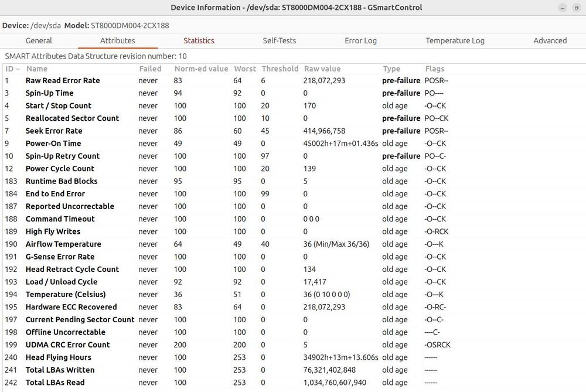The width and height of the screenshot is (586, 392).
Task: Switch to the General tab
Action: 39,41
